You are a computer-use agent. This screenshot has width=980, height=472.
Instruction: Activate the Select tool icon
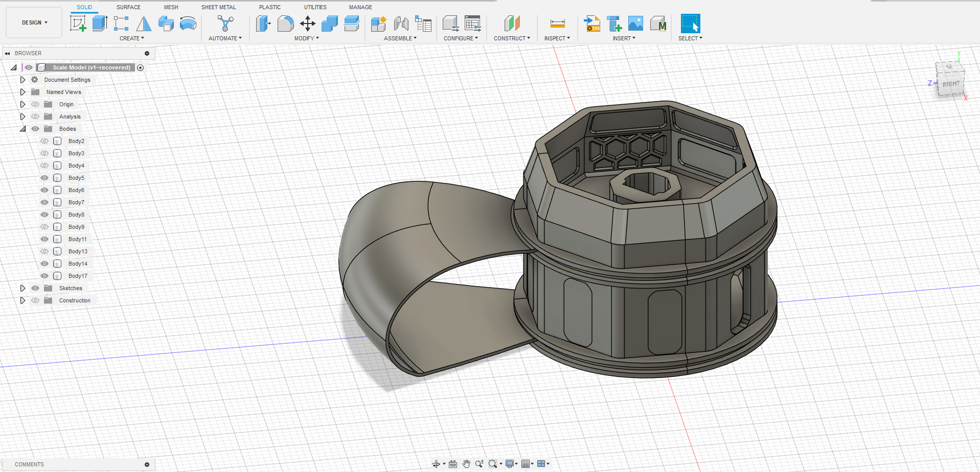tap(690, 23)
